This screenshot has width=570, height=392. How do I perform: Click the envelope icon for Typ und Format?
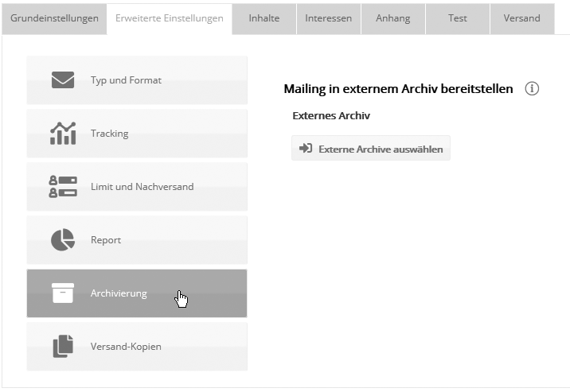63,80
